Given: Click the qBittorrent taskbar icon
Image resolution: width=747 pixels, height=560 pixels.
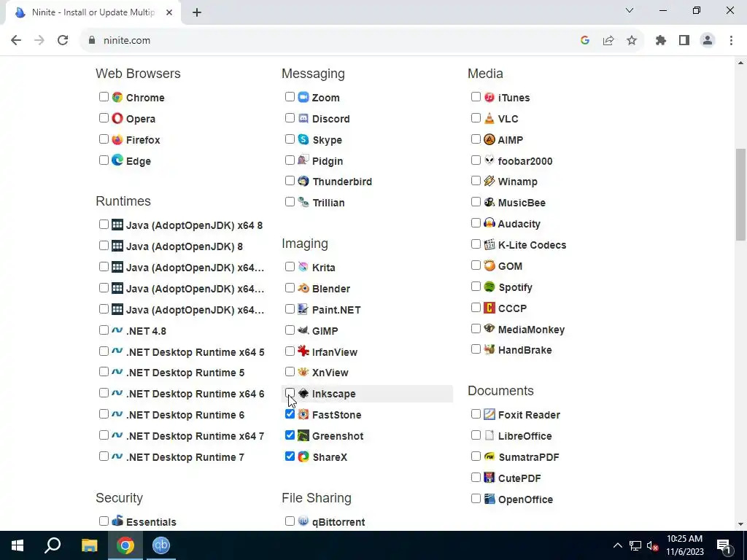Looking at the screenshot, I should [161, 545].
